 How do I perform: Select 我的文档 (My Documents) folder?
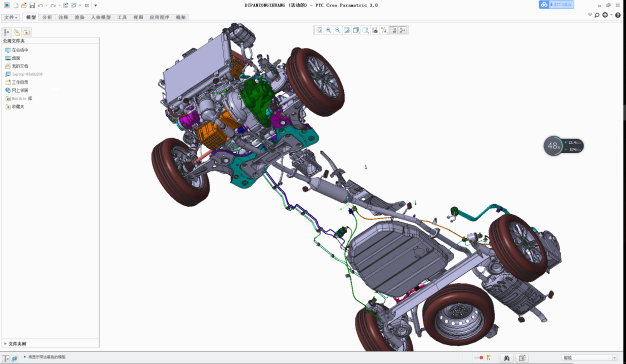coord(16,66)
